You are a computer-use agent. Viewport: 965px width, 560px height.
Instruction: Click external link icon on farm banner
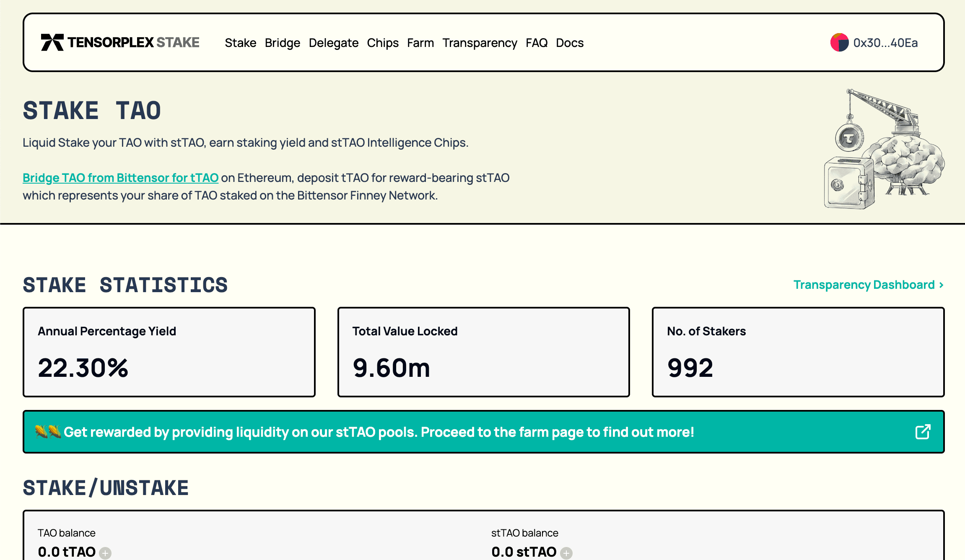923,432
